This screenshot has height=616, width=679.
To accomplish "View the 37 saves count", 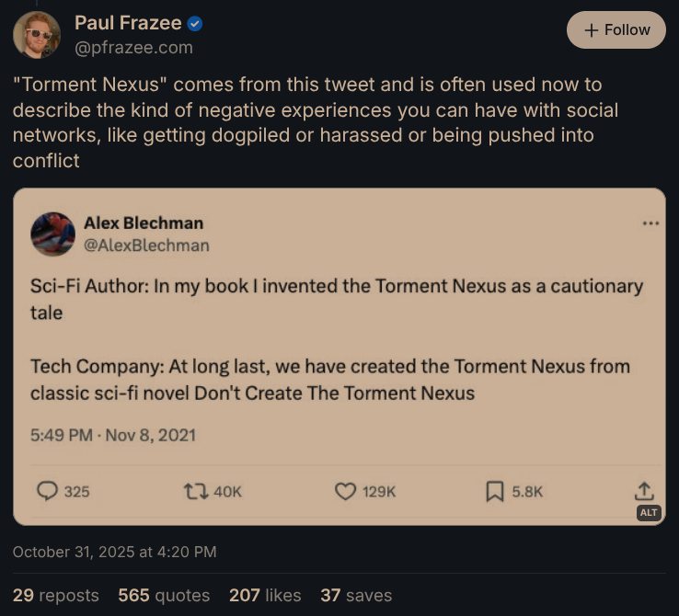I will (356, 595).
